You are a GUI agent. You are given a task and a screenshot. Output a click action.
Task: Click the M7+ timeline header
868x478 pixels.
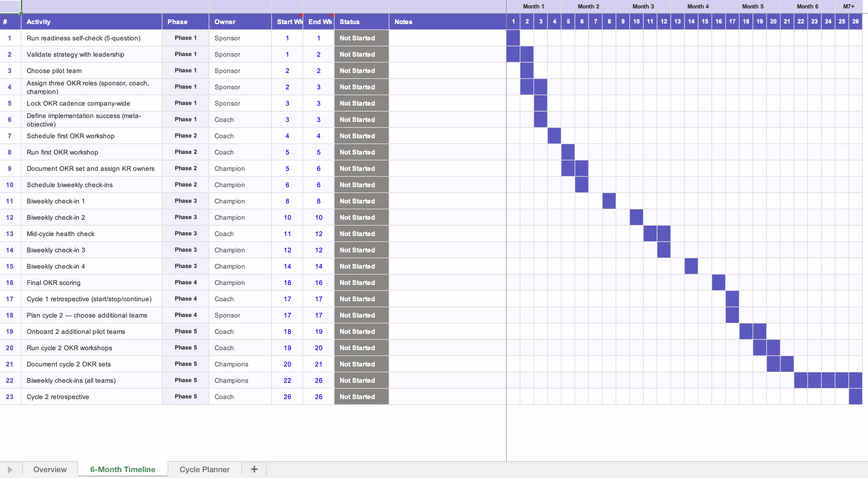click(848, 7)
